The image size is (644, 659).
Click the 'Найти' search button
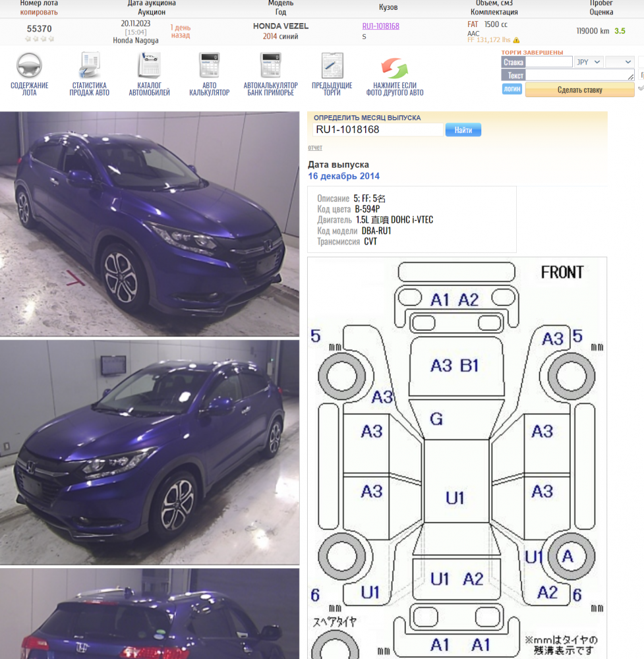pyautogui.click(x=463, y=130)
